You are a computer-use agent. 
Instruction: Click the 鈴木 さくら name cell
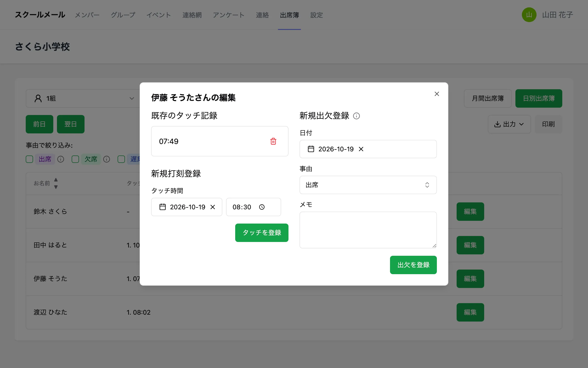(x=50, y=212)
